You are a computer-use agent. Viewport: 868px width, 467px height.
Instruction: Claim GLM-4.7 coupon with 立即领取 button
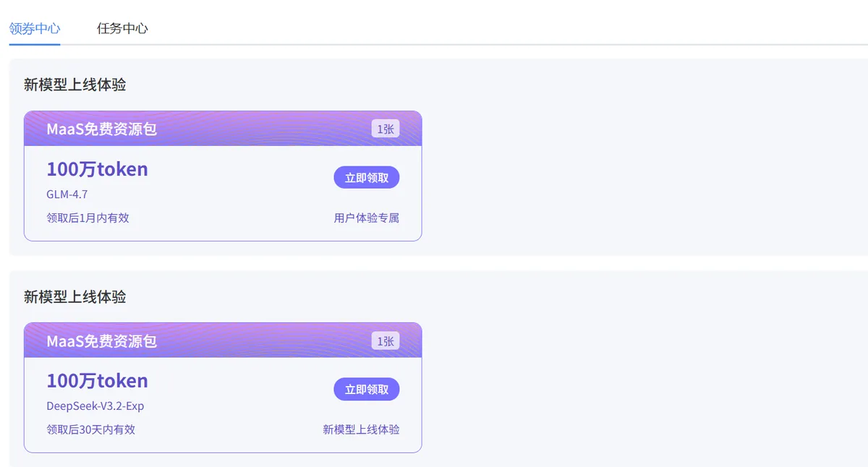[366, 178]
